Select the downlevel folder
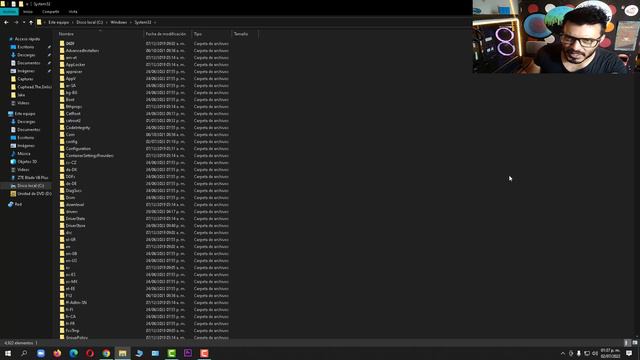Screen dimensions: 640x360 coord(75,204)
